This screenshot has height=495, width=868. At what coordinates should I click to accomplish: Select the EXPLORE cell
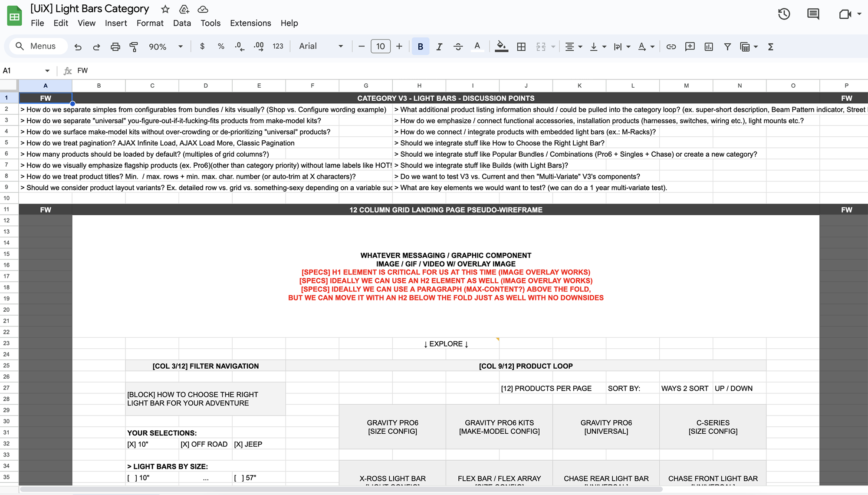[x=446, y=343]
